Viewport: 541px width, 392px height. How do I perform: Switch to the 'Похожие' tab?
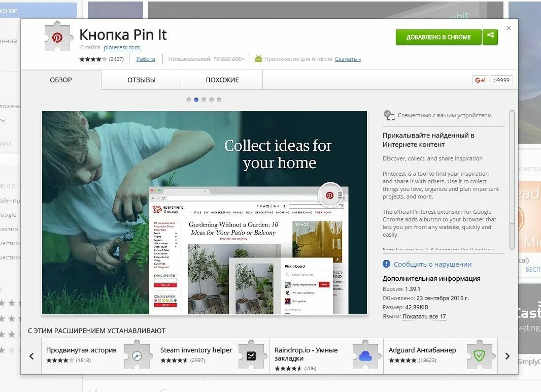coord(222,80)
